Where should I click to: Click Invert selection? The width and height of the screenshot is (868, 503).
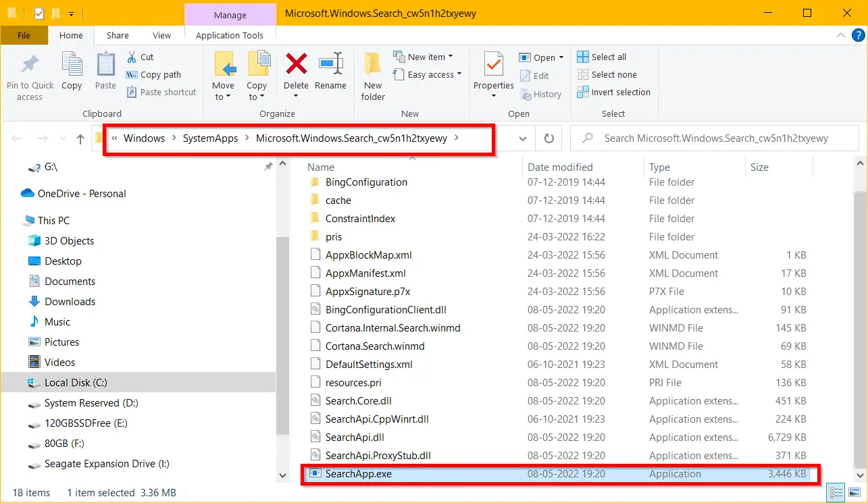[x=614, y=92]
